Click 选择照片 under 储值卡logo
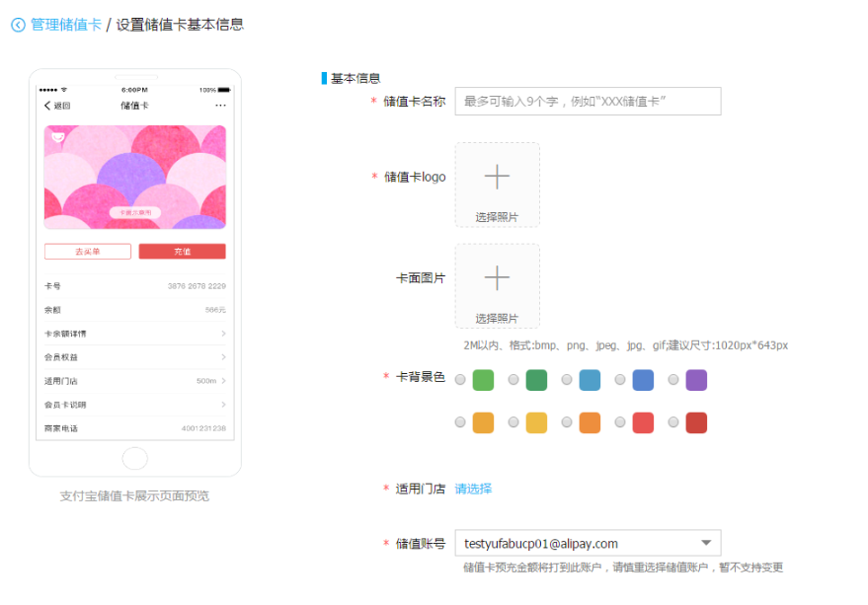The height and width of the screenshot is (605, 868). (497, 217)
